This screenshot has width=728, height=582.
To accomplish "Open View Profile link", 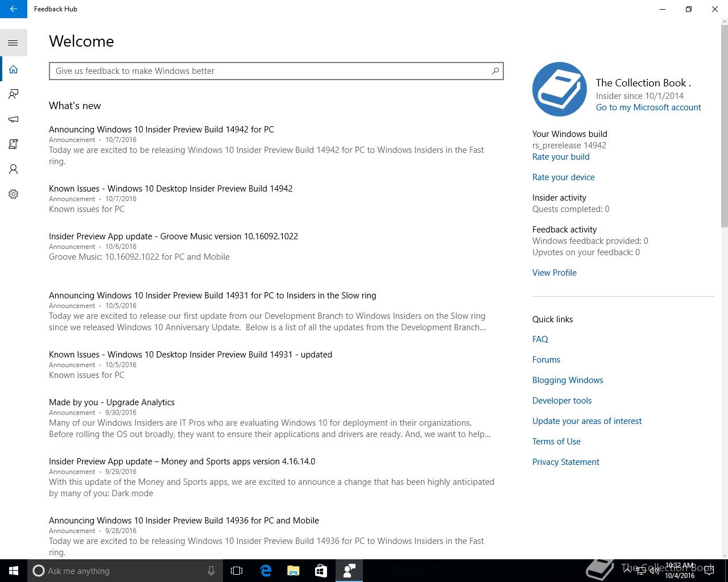I will tap(555, 273).
